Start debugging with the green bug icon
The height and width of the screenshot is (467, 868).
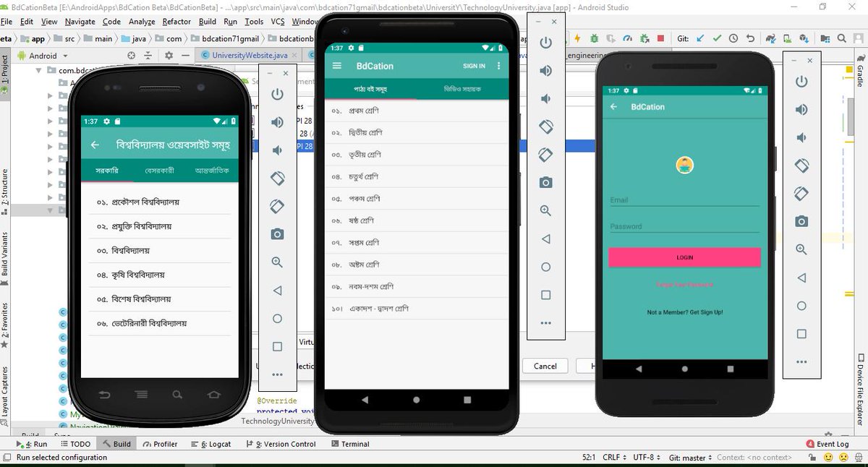pos(594,38)
